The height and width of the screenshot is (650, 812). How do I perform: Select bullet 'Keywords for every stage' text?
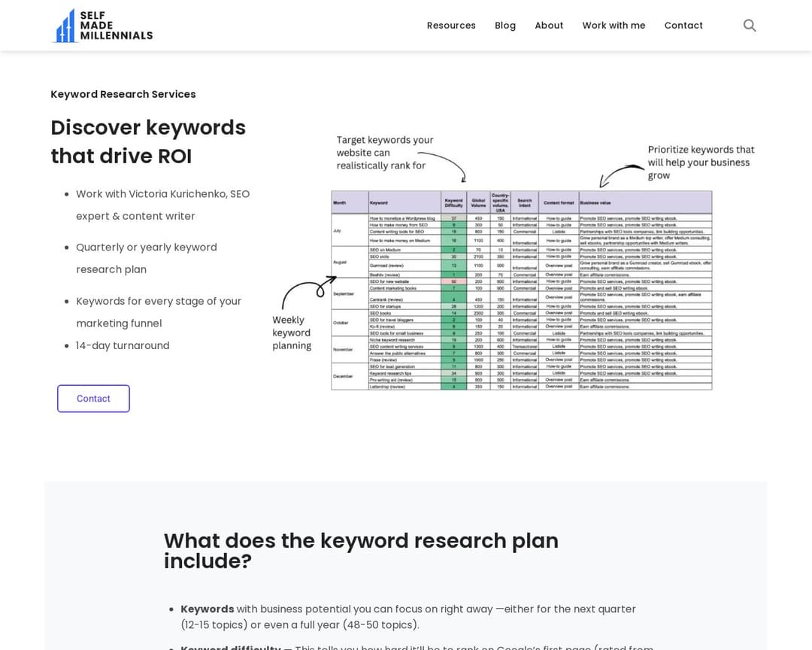point(159,312)
